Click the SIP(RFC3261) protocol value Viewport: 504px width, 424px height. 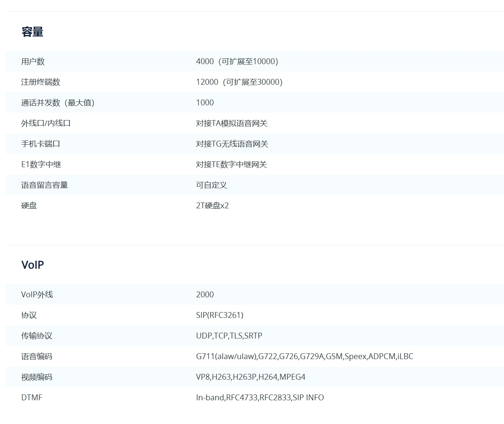(220, 315)
